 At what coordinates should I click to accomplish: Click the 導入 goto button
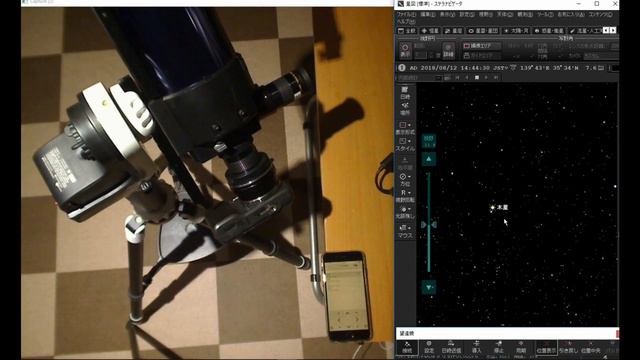tap(476, 347)
